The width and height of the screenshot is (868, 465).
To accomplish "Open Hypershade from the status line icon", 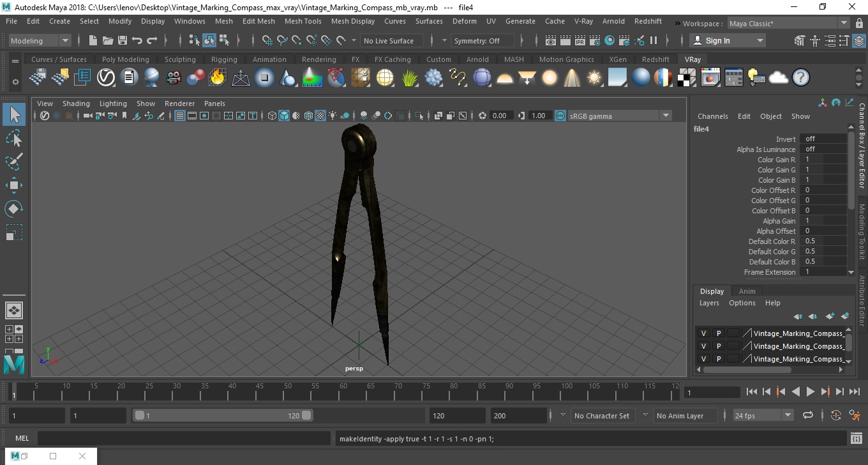I will click(x=610, y=40).
